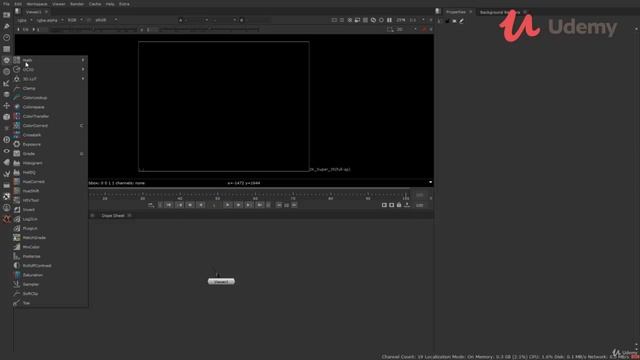Image resolution: width=640 pixels, height=360 pixels.
Task: Click the PLogLin node icon
Action: click(x=17, y=228)
